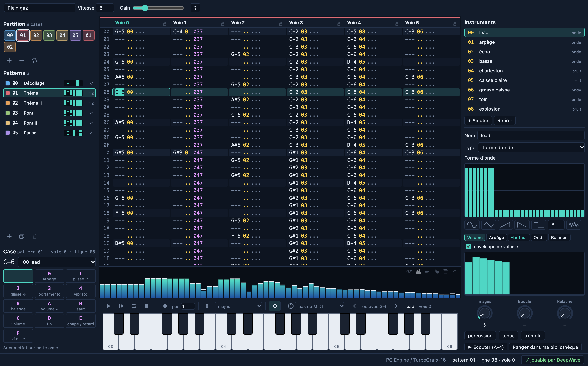Viewport: 588px width, 366px height.
Task: Delete the selected pattern trash icon
Action: [35, 236]
